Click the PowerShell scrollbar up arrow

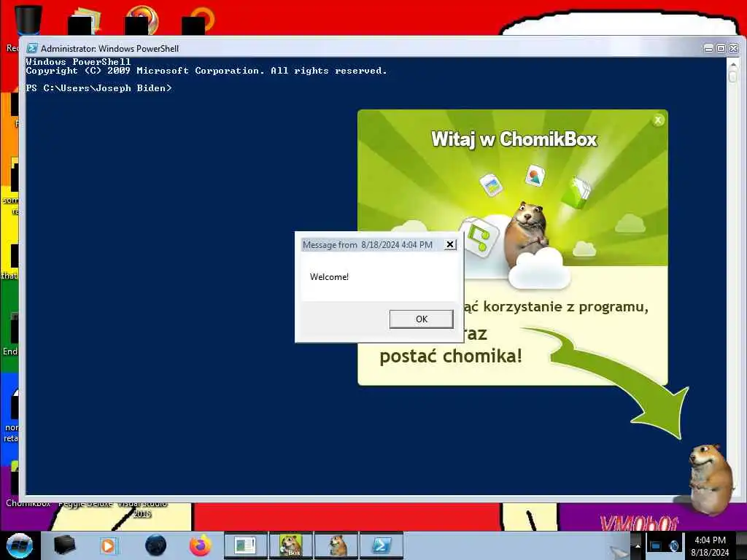732,63
